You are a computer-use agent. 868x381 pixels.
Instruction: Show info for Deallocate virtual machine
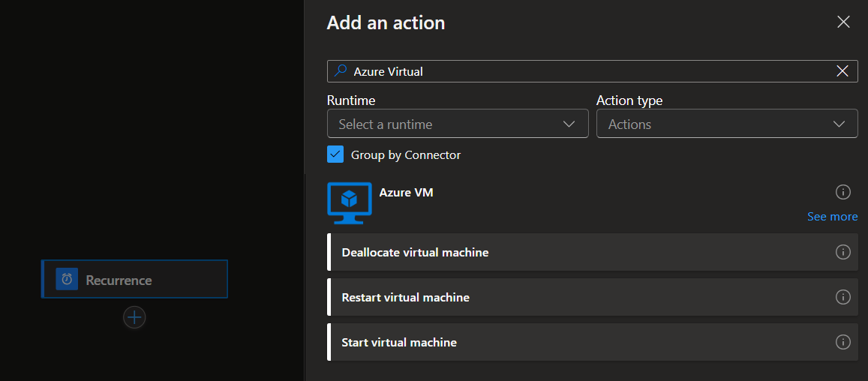842,252
